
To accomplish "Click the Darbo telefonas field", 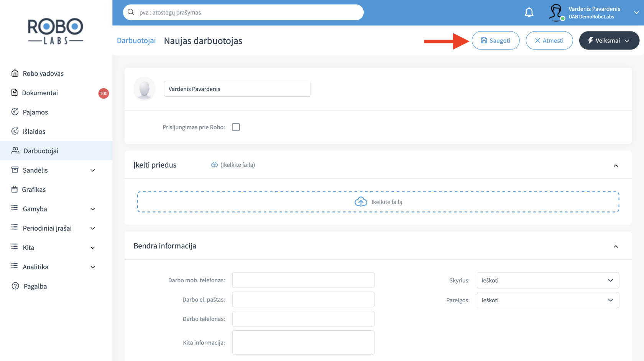I will 303,319.
